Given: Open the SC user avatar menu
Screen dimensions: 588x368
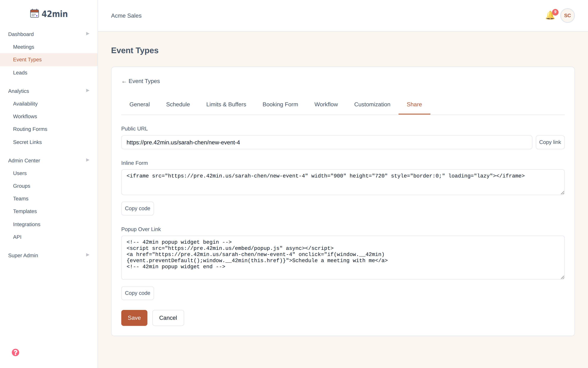Looking at the screenshot, I should point(567,16).
